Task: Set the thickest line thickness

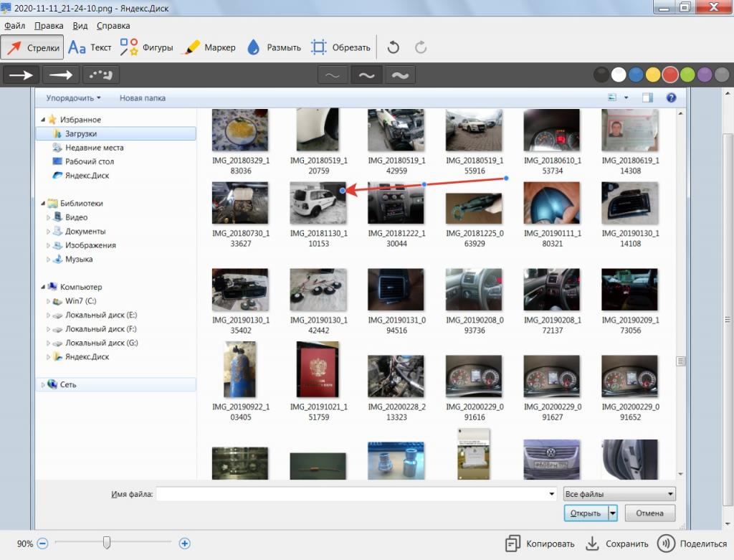Action: tap(400, 75)
